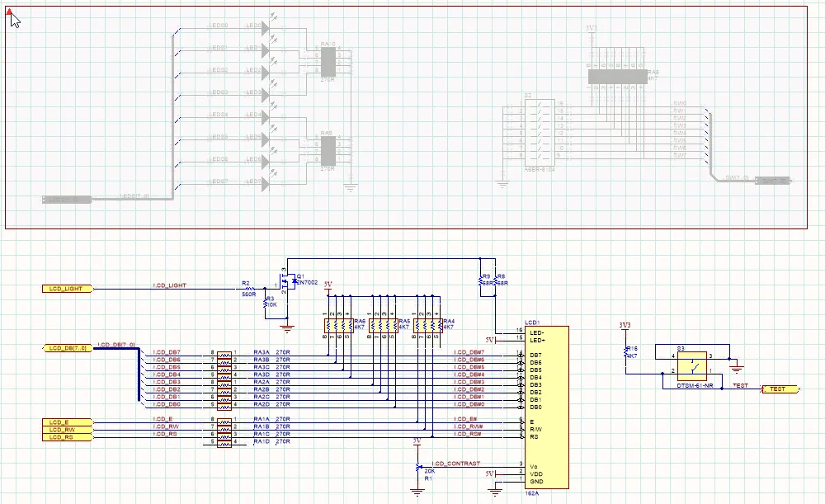
Task: Click the LCD_CONTRAST net label
Action: click(x=456, y=464)
